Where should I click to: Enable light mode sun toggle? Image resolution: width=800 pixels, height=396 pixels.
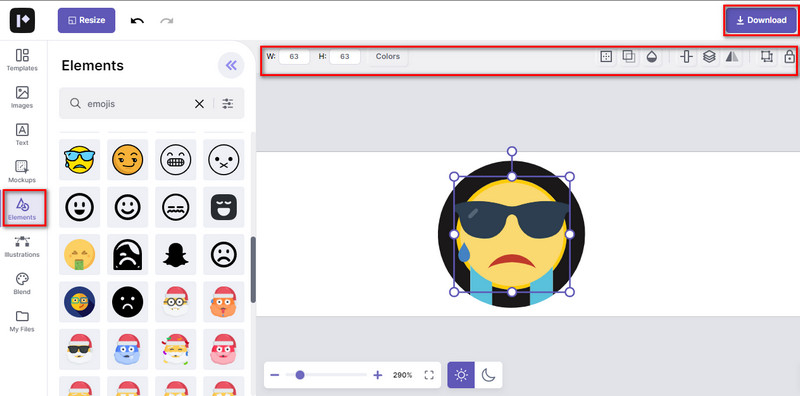pyautogui.click(x=461, y=375)
